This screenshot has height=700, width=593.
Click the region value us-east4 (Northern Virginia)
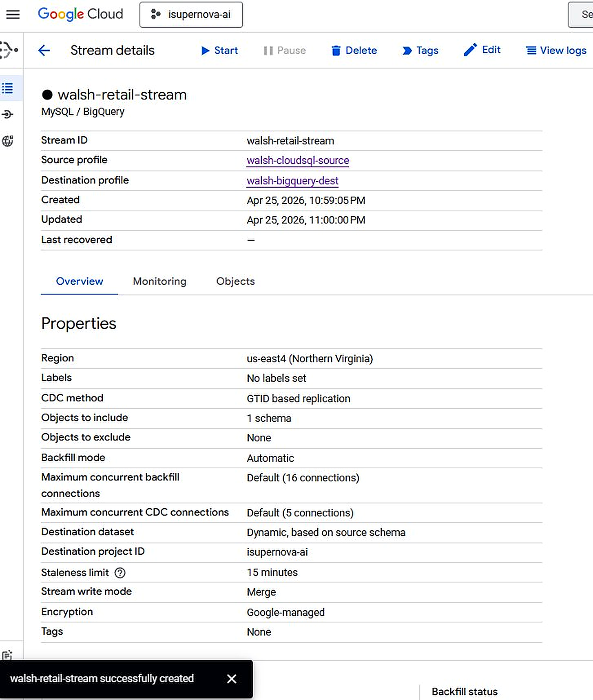click(x=310, y=359)
